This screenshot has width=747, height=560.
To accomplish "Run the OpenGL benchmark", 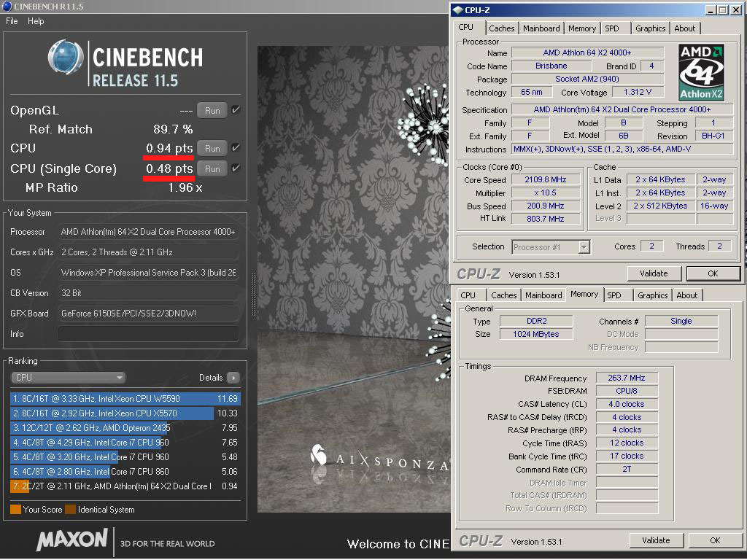I will (212, 111).
